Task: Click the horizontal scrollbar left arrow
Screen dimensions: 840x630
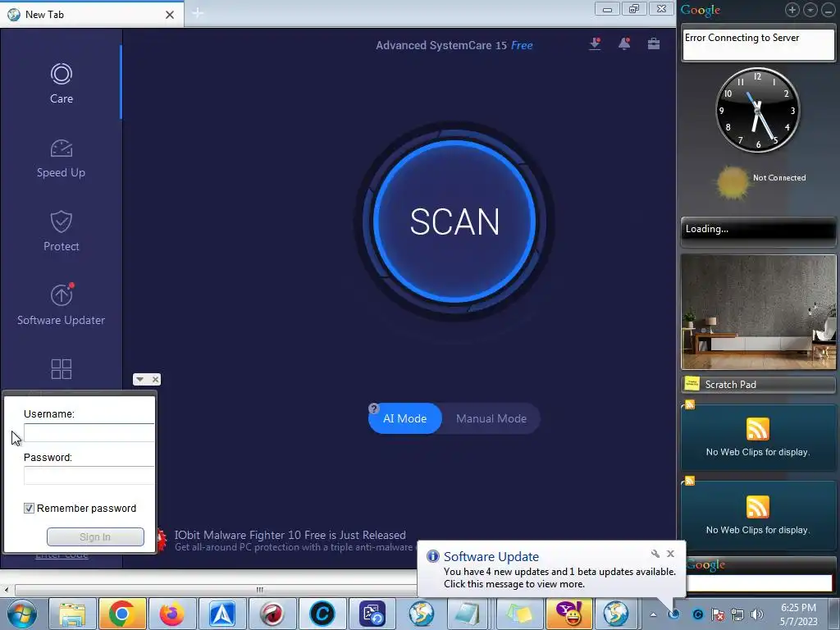Action: click(7, 590)
